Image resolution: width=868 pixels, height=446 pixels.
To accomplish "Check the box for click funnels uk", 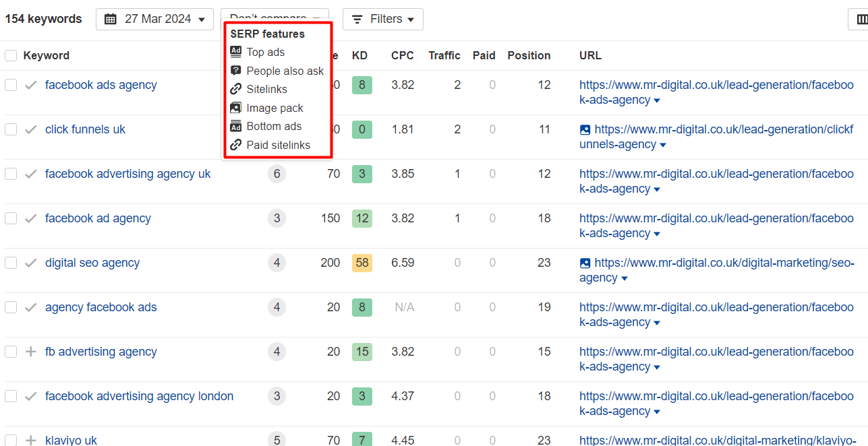I will point(11,129).
